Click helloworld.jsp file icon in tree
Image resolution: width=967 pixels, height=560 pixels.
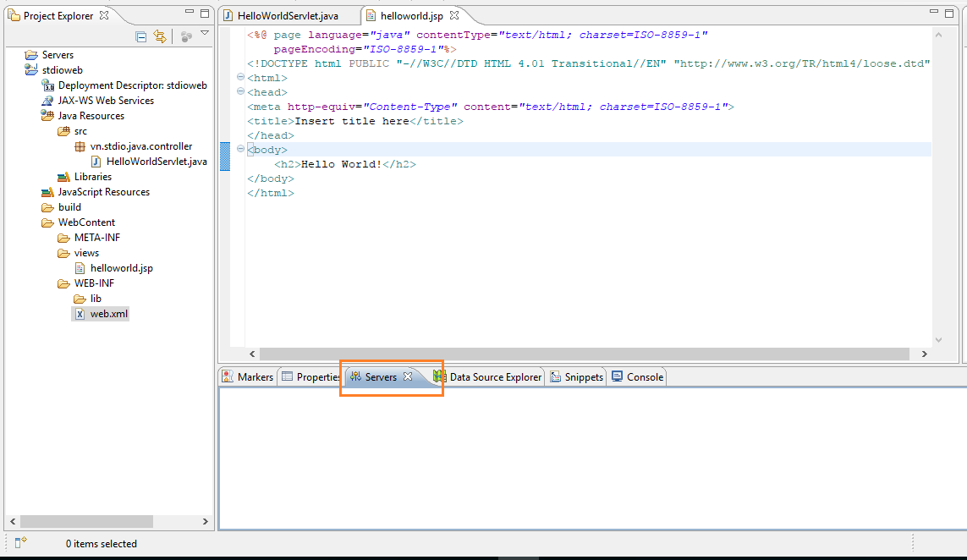tap(80, 268)
